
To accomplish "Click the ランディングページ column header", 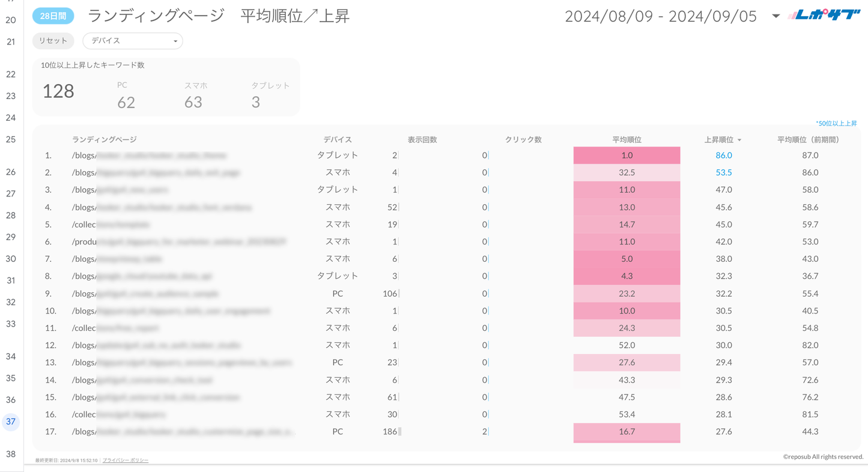I will pyautogui.click(x=105, y=139).
